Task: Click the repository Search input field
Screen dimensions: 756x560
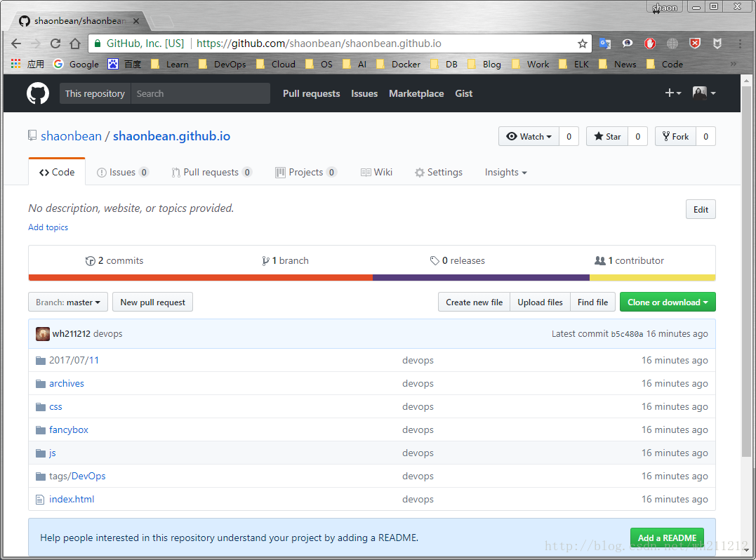Action: point(200,93)
